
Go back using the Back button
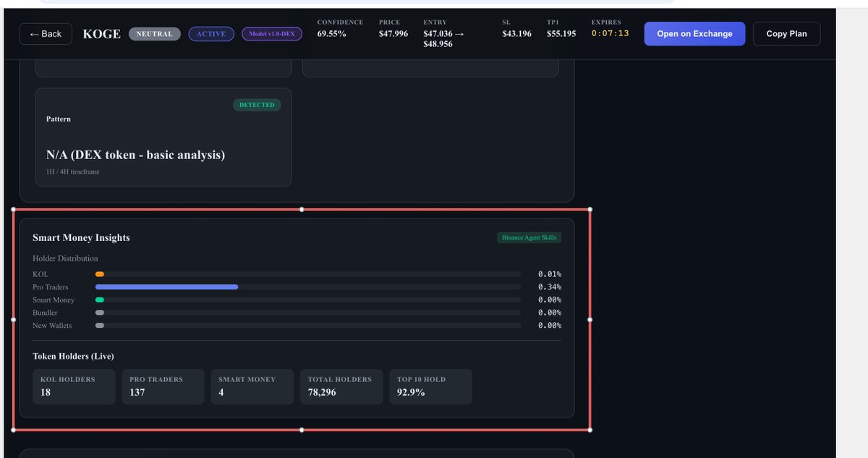coord(46,34)
